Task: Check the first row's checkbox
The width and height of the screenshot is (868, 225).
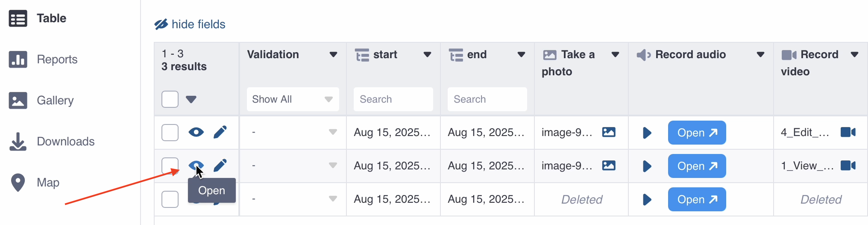Action: pyautogui.click(x=170, y=133)
